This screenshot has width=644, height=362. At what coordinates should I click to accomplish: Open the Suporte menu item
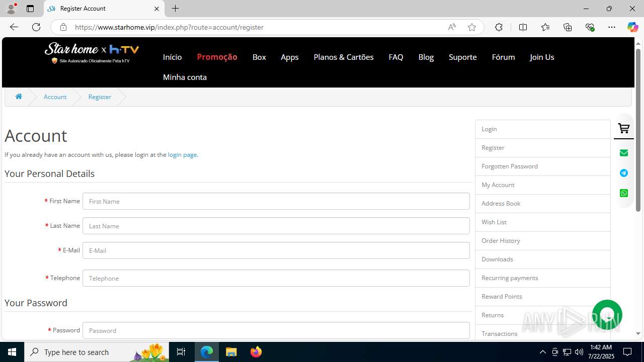point(463,57)
